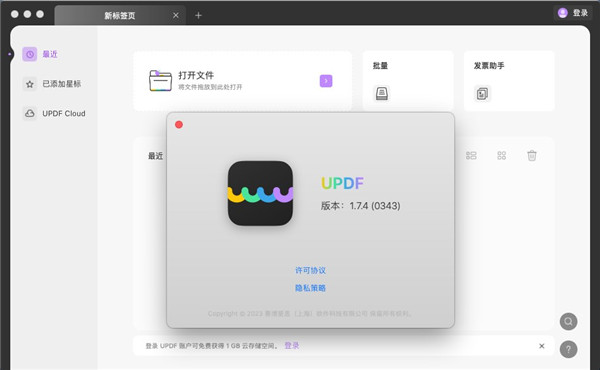Open the batch (批量) tool icon

pyautogui.click(x=382, y=93)
